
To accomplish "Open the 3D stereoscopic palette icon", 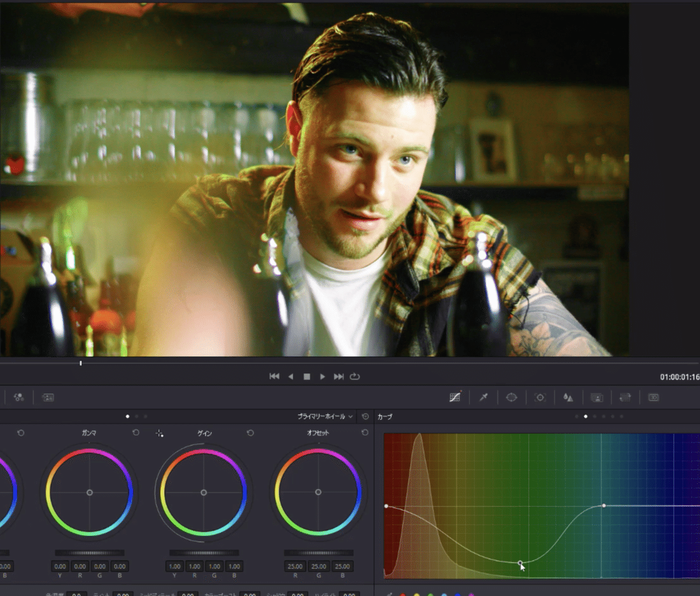I will click(654, 397).
